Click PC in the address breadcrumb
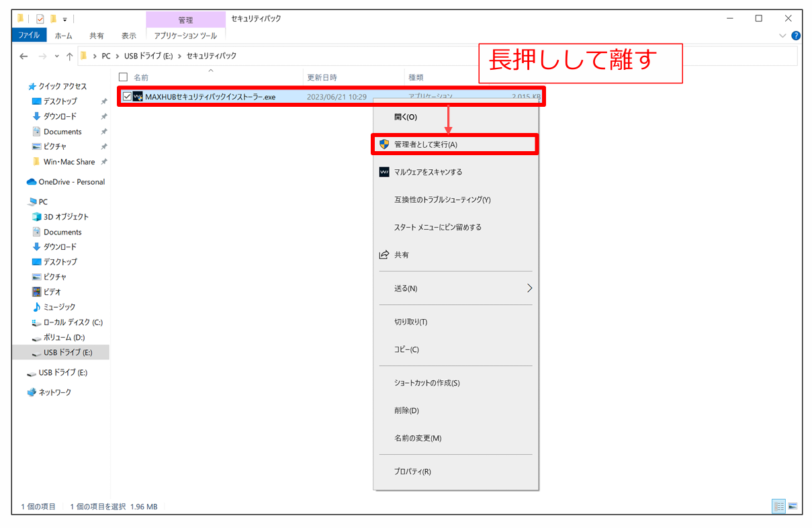Viewport: 812px width, 528px height. 106,56
